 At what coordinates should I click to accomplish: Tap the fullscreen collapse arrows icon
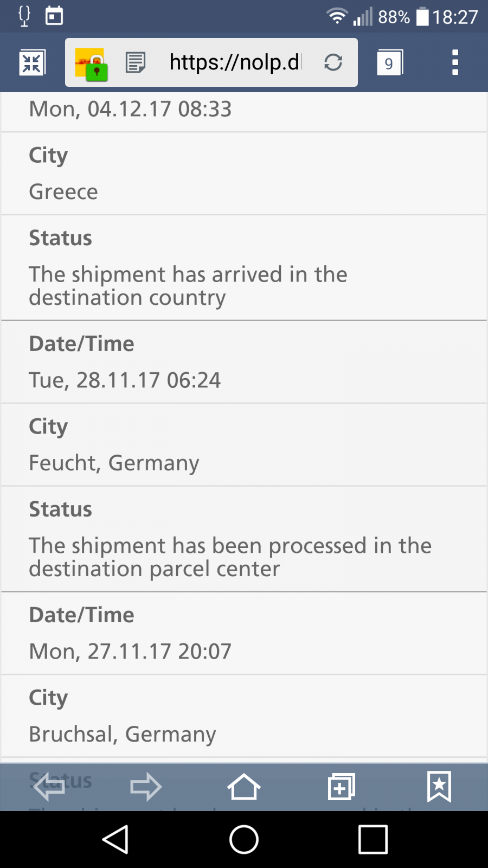32,62
